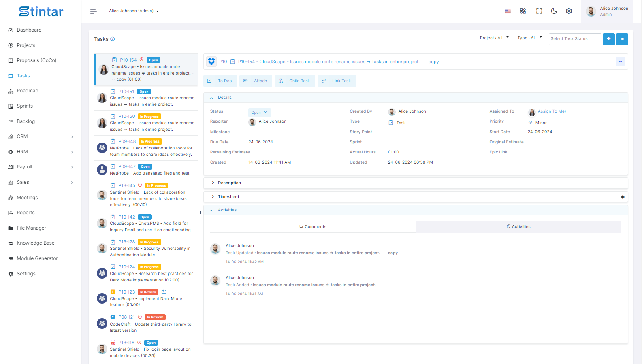Open the Tasks info icon
The image size is (642, 364).
[113, 39]
